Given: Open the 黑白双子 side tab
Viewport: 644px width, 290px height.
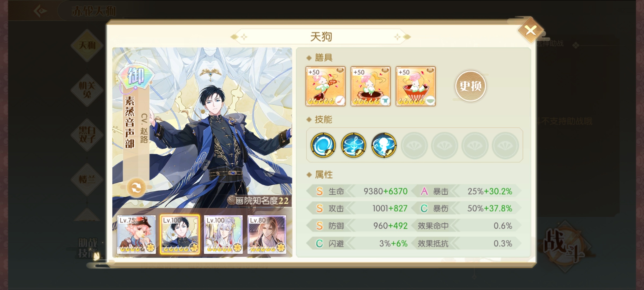Looking at the screenshot, I should [87, 135].
